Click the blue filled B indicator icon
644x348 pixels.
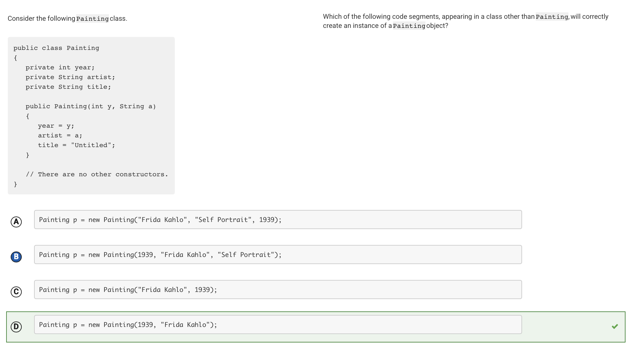[x=16, y=257]
